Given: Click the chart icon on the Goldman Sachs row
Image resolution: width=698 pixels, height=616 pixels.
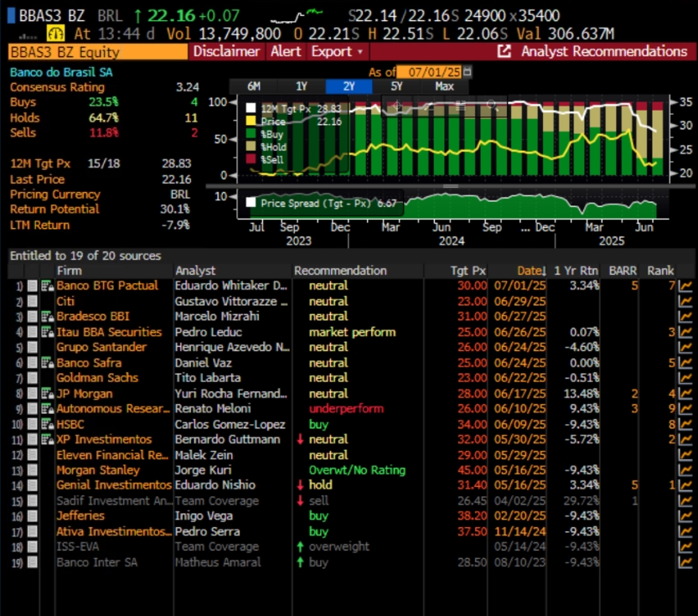Looking at the screenshot, I should click(x=685, y=378).
